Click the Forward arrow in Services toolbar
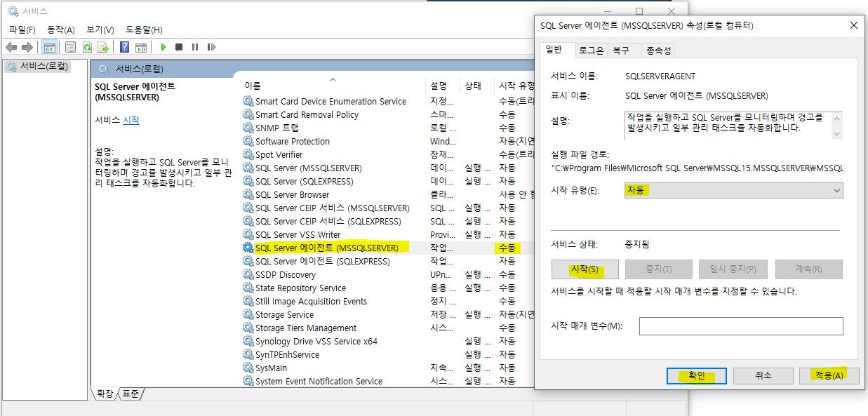Image resolution: width=868 pixels, height=416 pixels. click(x=27, y=47)
